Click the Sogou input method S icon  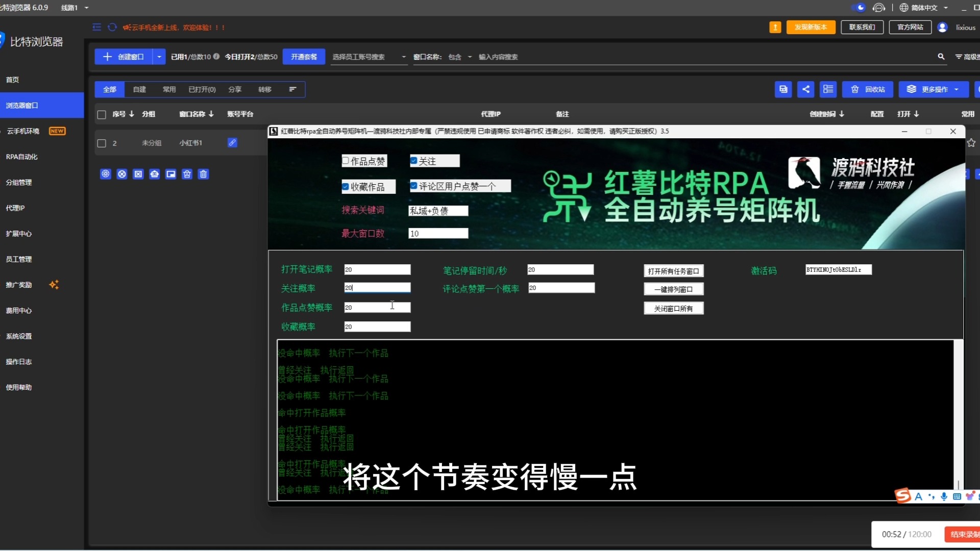903,495
